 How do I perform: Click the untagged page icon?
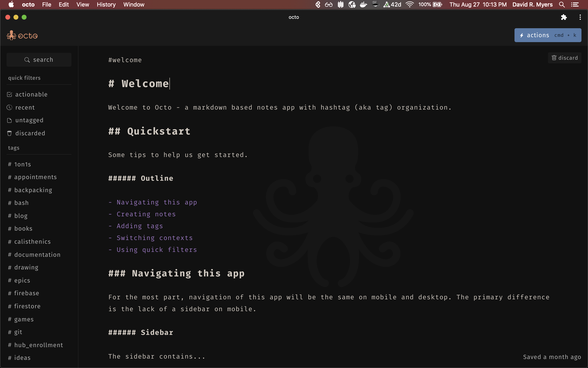point(9,120)
